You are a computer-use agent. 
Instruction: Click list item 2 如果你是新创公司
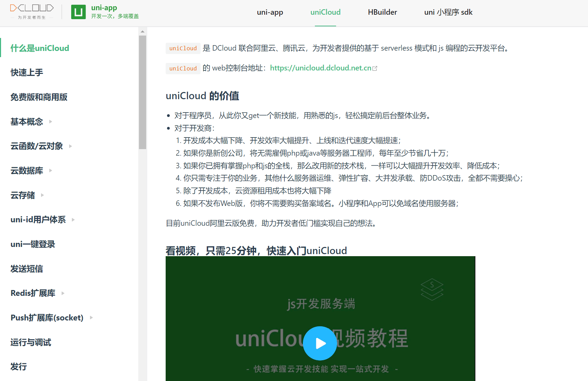click(x=316, y=153)
